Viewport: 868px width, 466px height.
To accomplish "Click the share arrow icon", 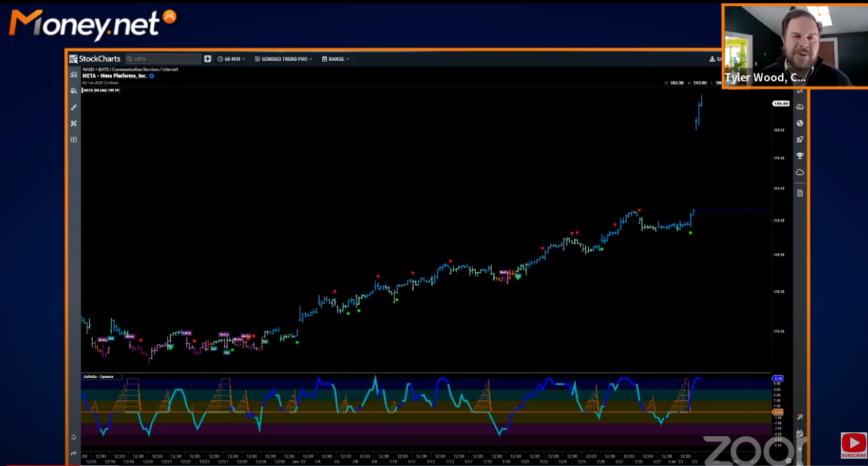I will (x=73, y=453).
